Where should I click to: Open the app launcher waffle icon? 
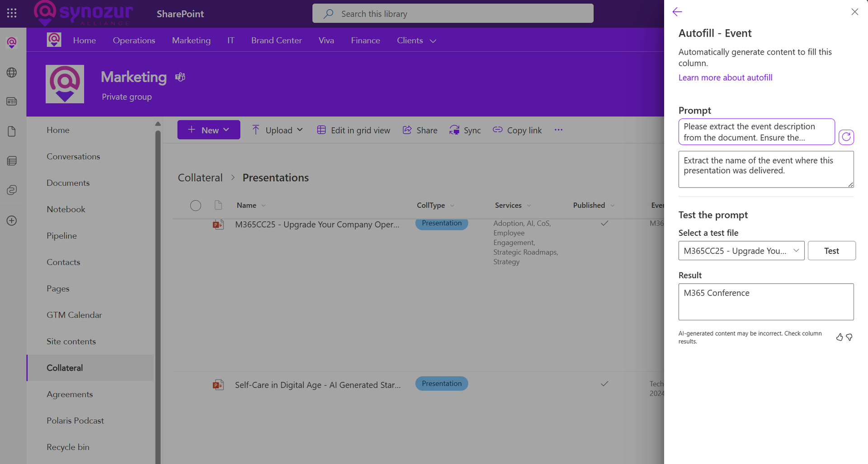pyautogui.click(x=12, y=13)
